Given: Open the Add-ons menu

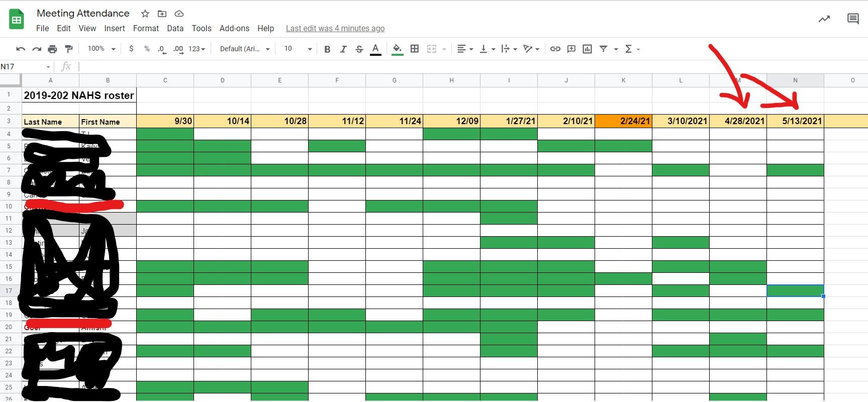Looking at the screenshot, I should click(x=234, y=28).
